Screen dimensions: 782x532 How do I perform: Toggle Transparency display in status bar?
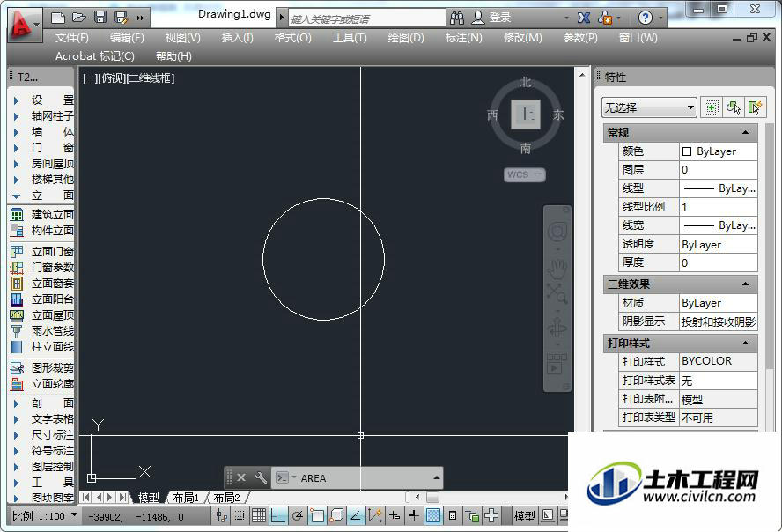[x=433, y=516]
